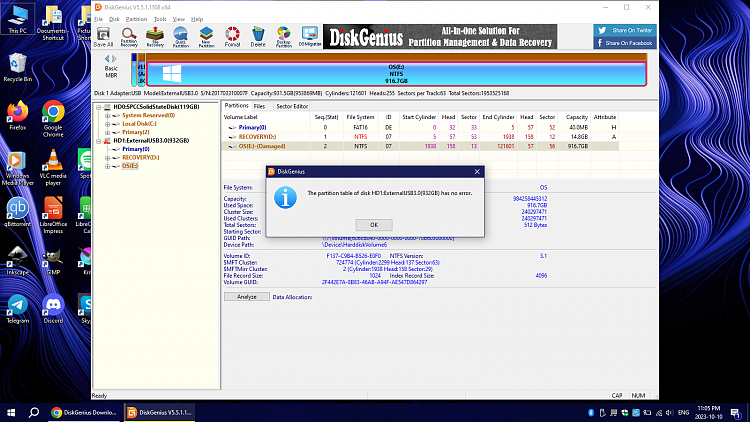This screenshot has height=422, width=750.
Task: Share on Facebook banner button
Action: point(625,43)
